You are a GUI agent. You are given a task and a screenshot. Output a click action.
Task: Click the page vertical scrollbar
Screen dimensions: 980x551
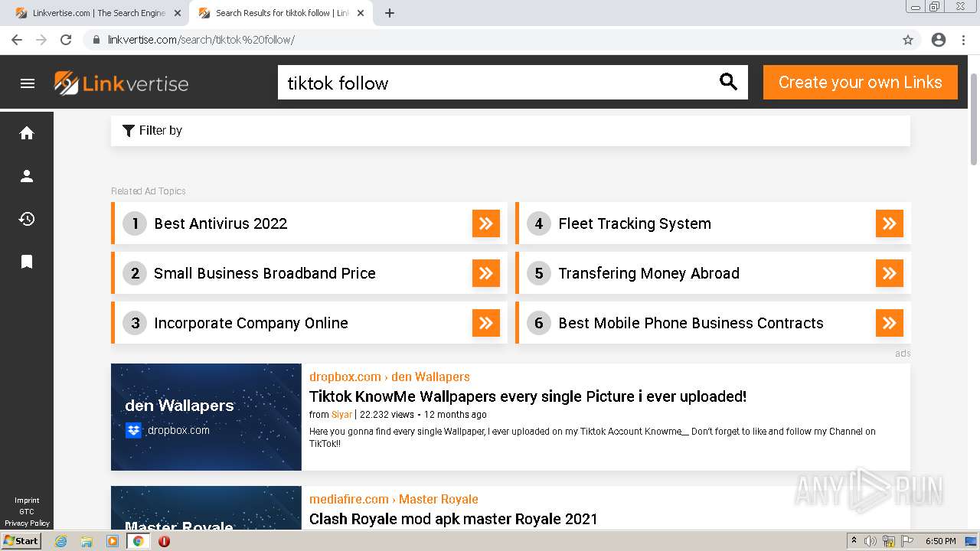tap(974, 119)
